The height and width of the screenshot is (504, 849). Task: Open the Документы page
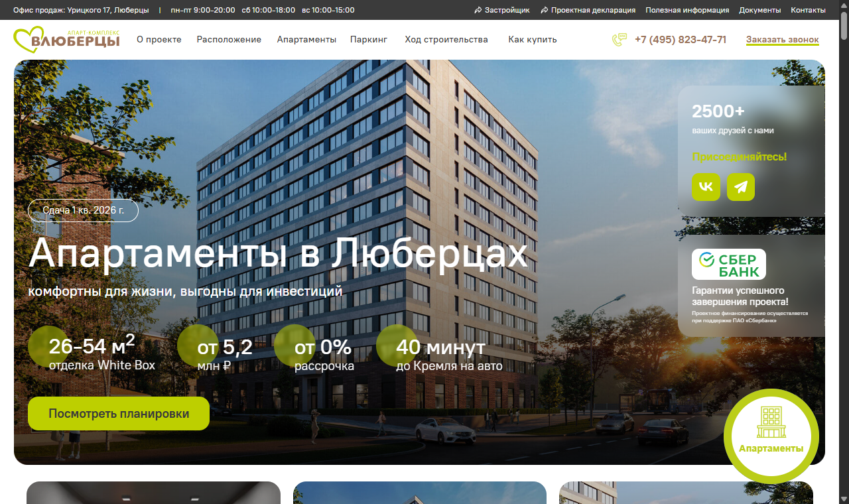coord(759,10)
